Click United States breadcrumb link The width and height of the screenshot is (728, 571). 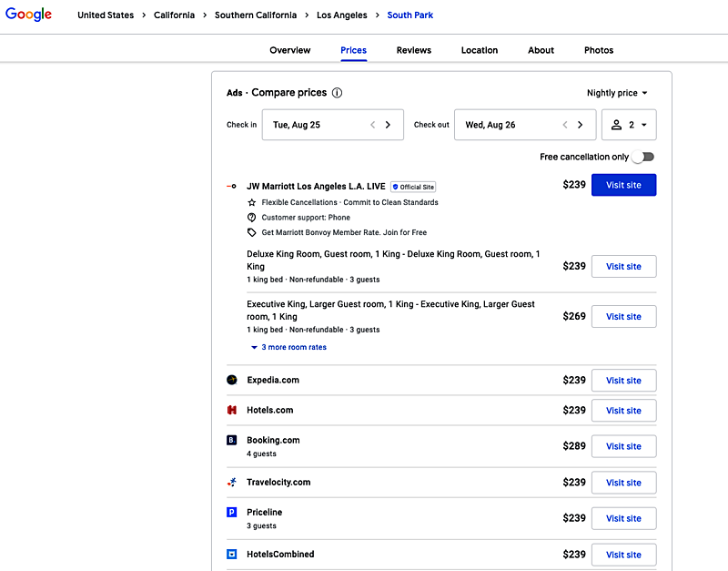tap(106, 15)
